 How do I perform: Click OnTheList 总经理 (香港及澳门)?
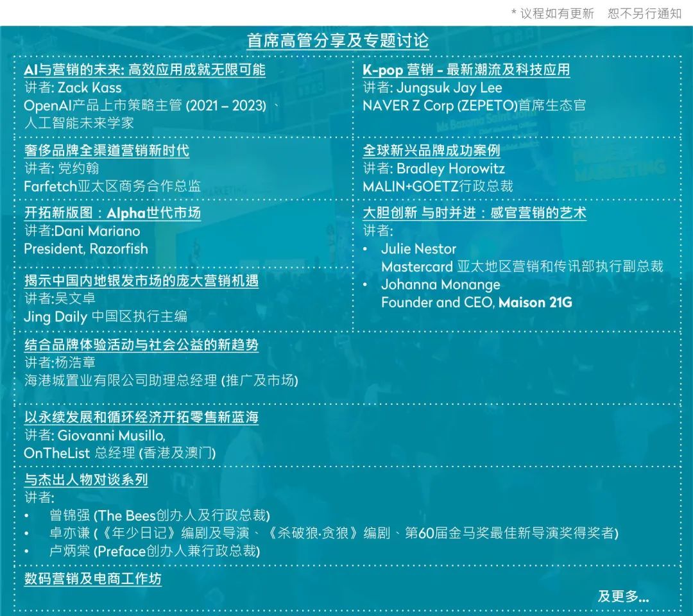point(120,453)
